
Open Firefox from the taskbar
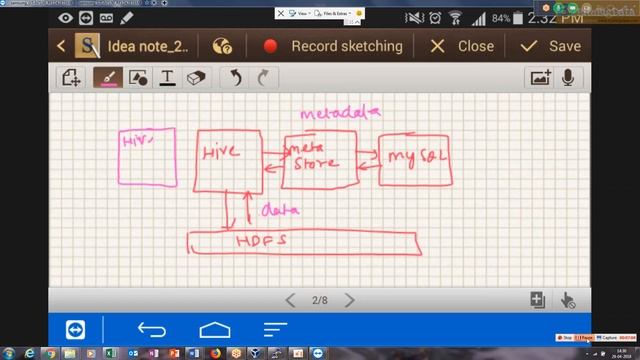tap(215, 353)
